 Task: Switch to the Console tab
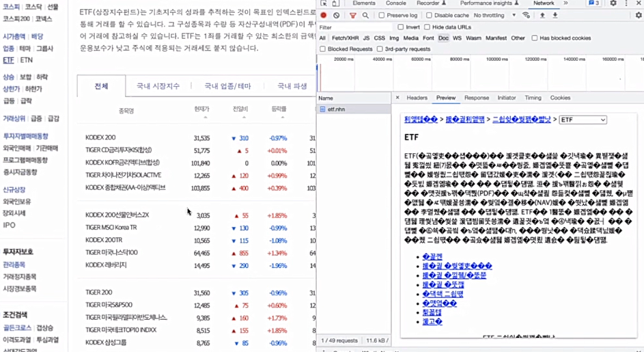coord(396,3)
